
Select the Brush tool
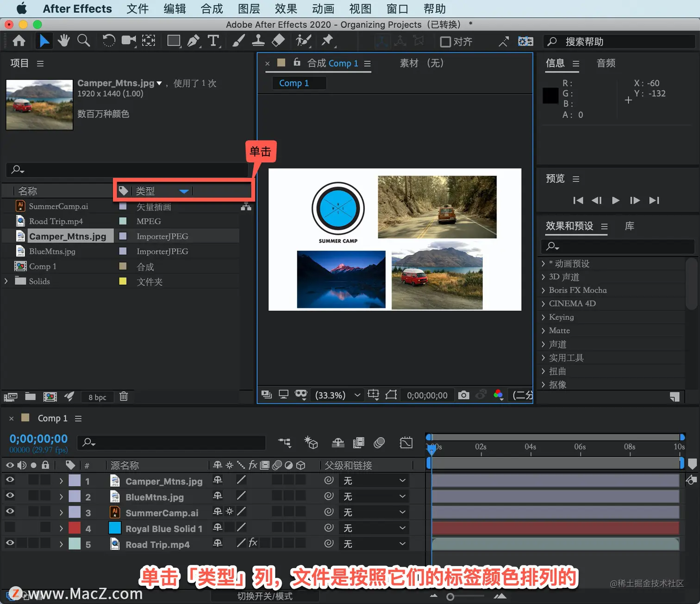(x=238, y=41)
